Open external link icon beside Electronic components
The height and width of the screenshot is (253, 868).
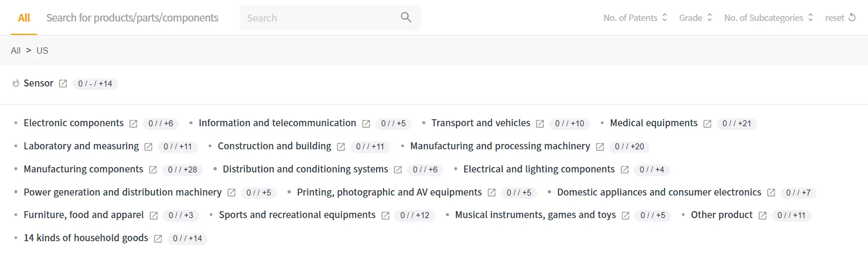[x=134, y=124]
